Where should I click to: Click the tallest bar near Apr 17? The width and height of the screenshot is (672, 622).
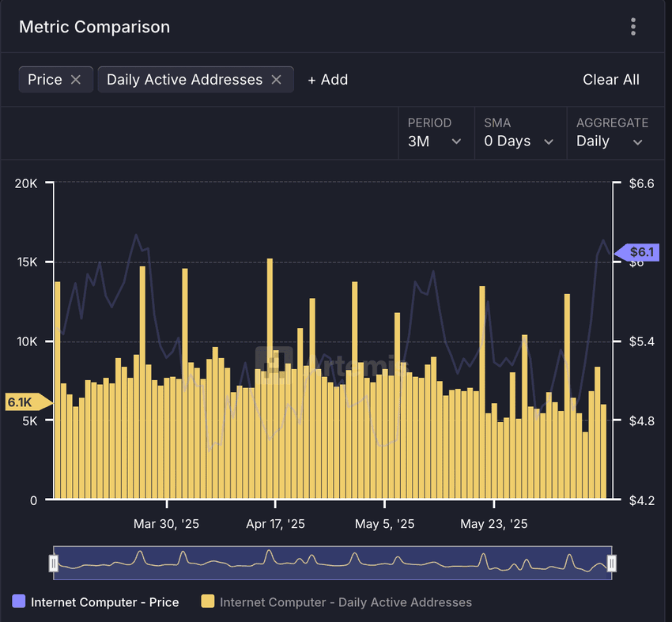270,378
